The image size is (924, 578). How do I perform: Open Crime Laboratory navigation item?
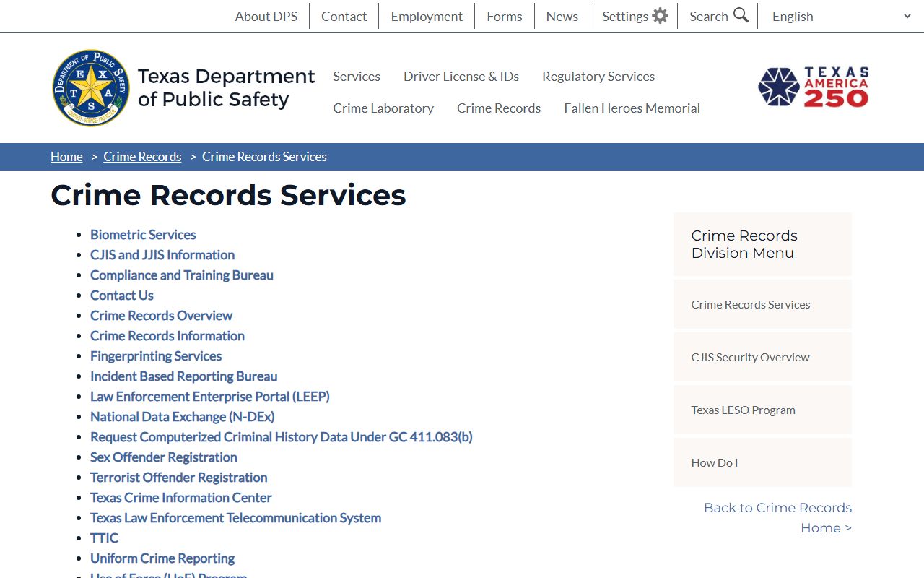tap(383, 108)
